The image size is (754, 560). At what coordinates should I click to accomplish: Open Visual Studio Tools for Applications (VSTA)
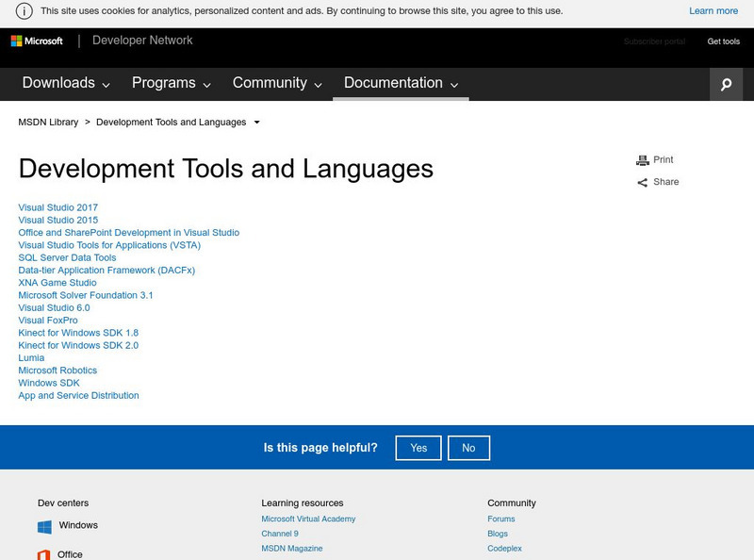109,245
